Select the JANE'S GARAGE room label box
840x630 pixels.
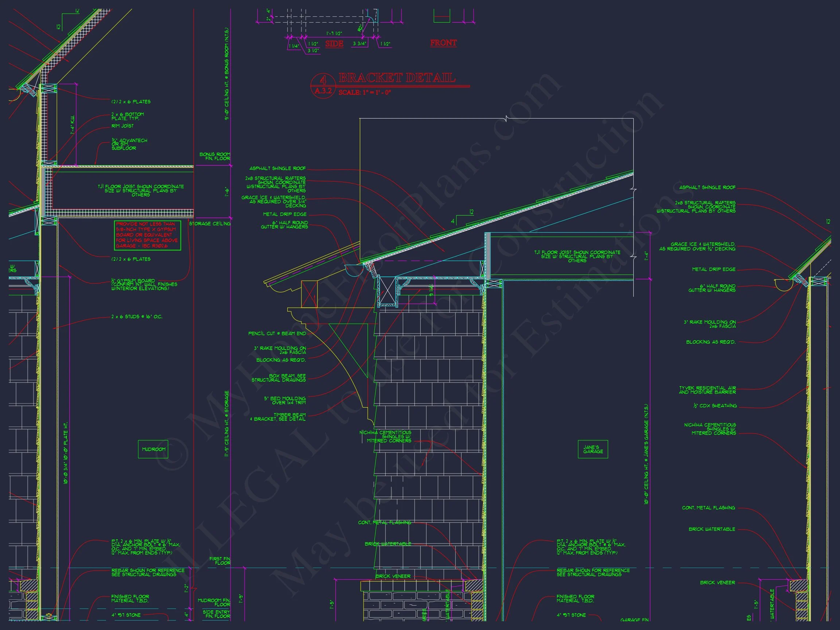click(592, 449)
